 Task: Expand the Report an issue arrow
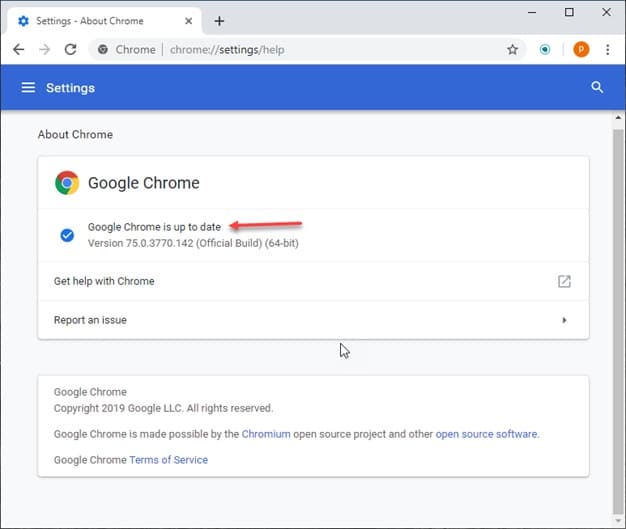click(564, 320)
